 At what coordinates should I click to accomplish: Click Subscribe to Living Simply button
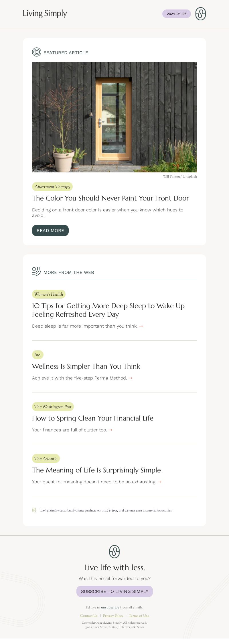pos(114,591)
